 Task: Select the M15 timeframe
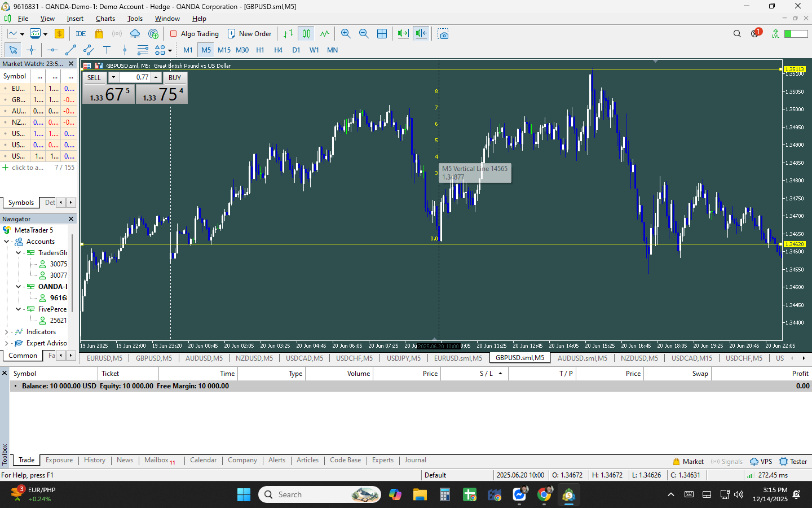224,50
